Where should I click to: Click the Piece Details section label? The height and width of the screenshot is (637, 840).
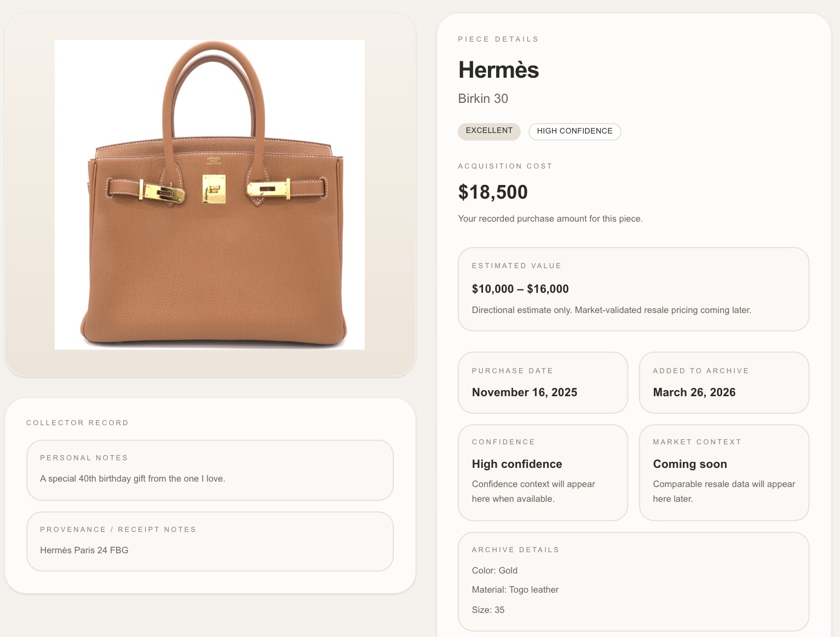click(x=498, y=39)
